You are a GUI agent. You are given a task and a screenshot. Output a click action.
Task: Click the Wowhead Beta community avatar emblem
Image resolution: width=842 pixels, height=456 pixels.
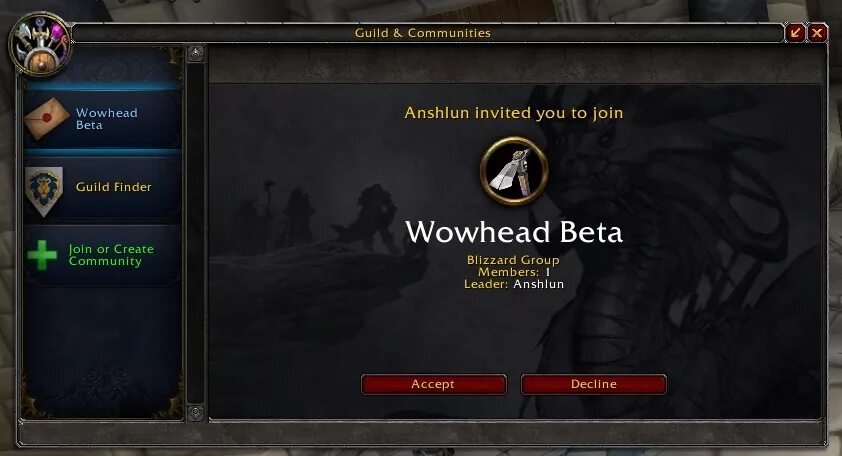514,171
